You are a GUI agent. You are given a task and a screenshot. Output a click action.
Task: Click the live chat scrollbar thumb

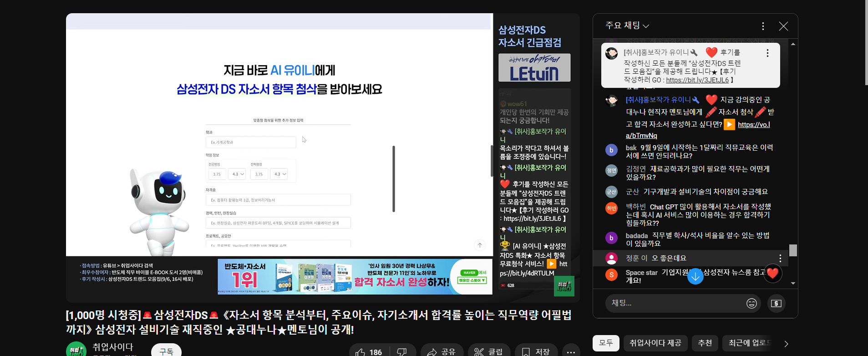coord(793,250)
